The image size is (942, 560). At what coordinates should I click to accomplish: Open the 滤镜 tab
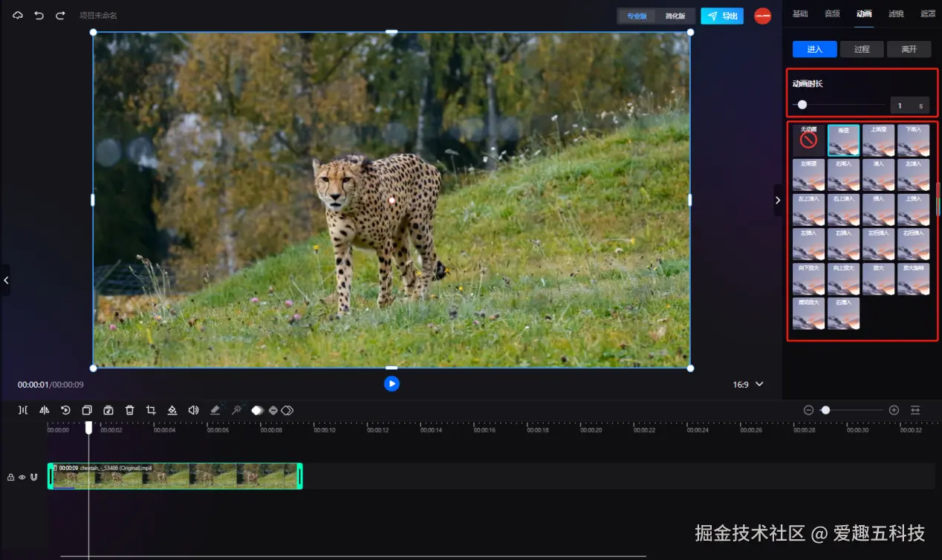tap(896, 13)
